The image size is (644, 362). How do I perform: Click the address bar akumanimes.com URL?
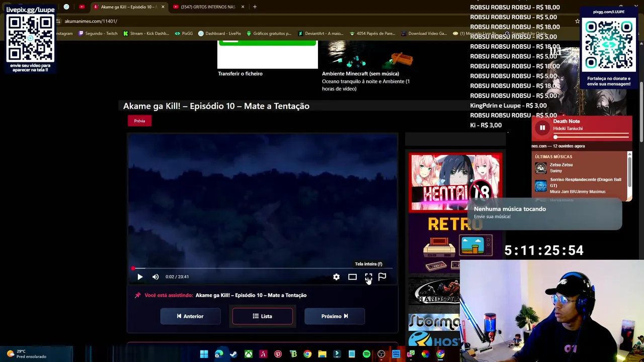91,21
